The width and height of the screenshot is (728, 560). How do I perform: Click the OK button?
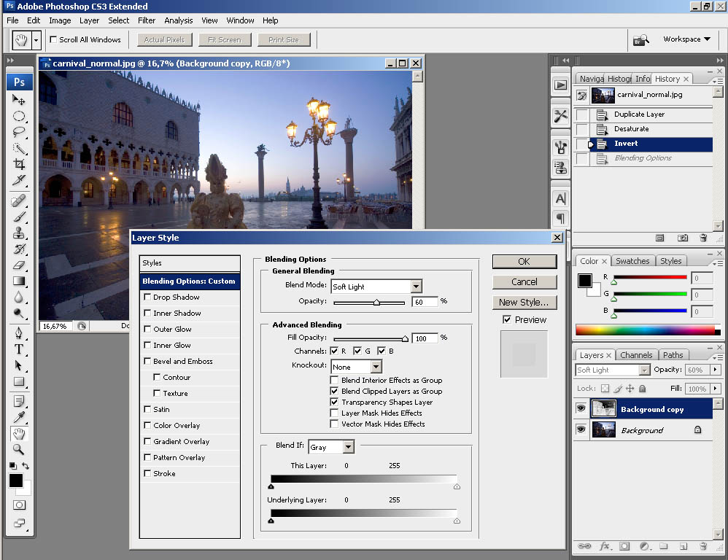click(524, 261)
